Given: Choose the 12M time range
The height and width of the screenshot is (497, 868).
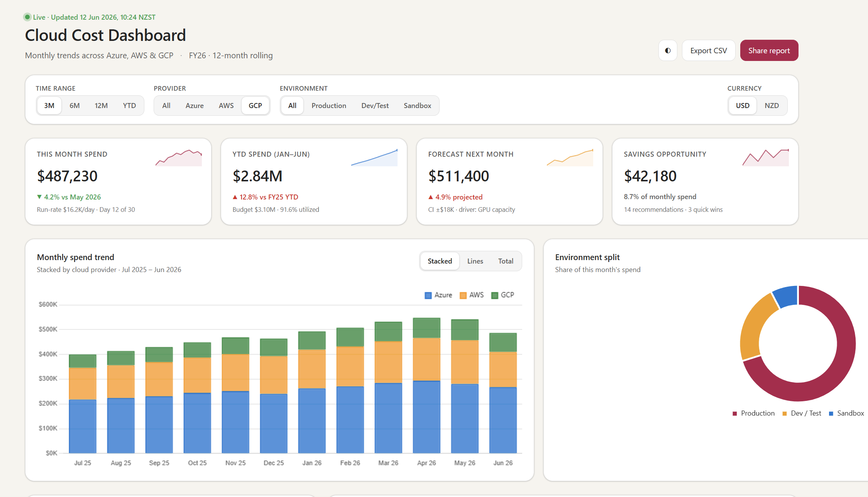Looking at the screenshot, I should (x=101, y=106).
